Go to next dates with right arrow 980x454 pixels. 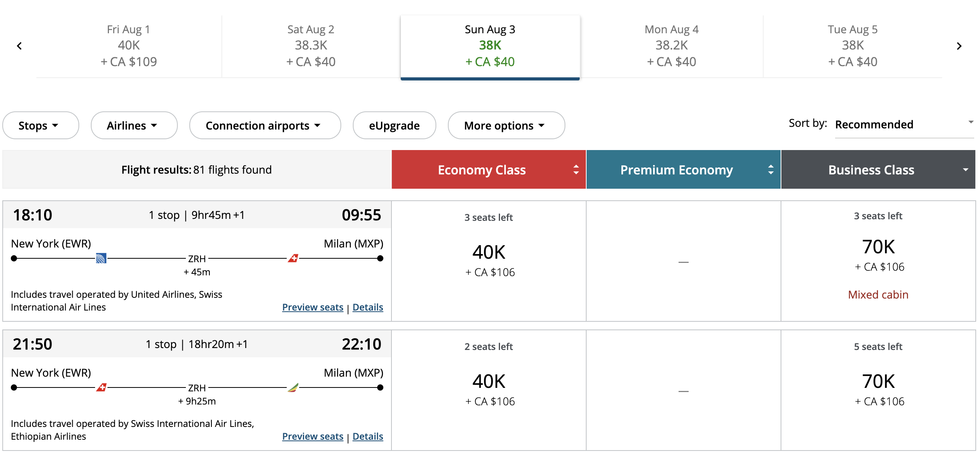coord(959,46)
